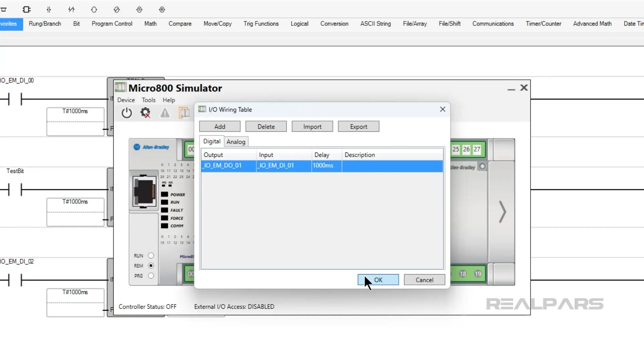Click the Output column header

tap(229, 155)
